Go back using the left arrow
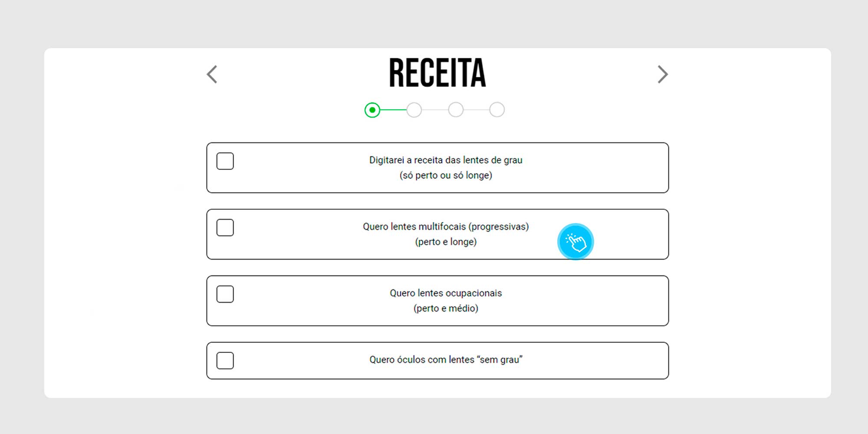The image size is (868, 434). 212,74
